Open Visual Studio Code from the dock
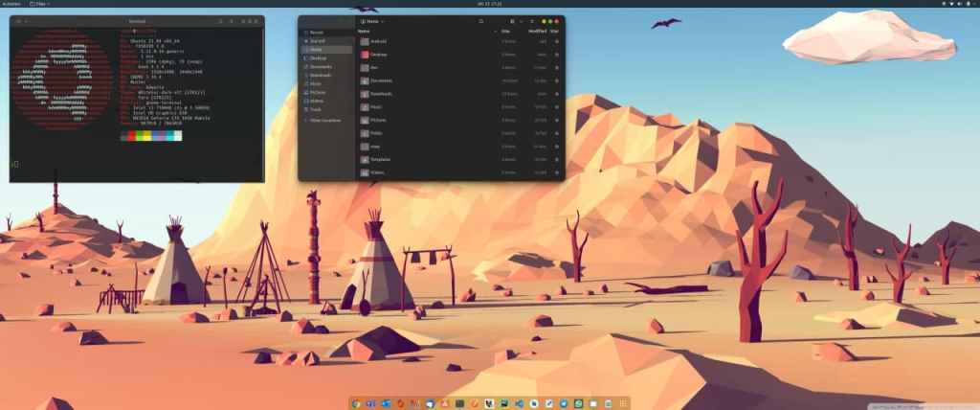Screen dimensions: 980x410 (519, 403)
